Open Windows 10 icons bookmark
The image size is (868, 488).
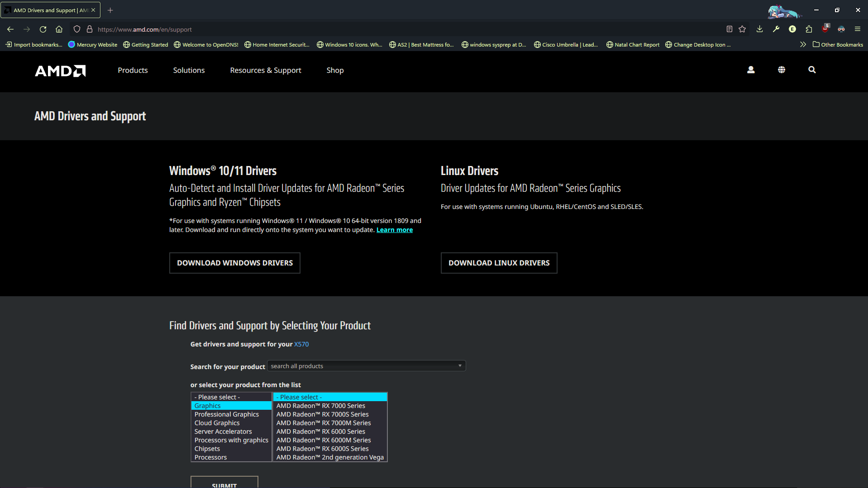click(349, 44)
